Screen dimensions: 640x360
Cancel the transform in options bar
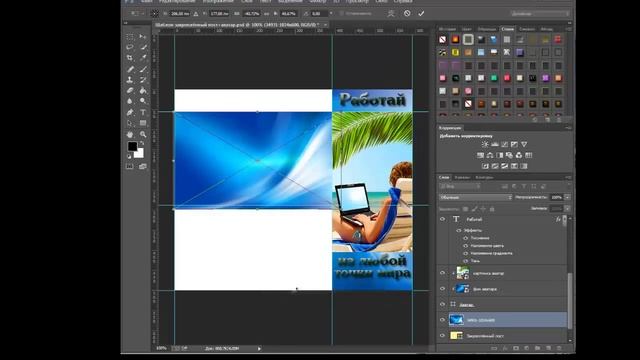click(407, 13)
